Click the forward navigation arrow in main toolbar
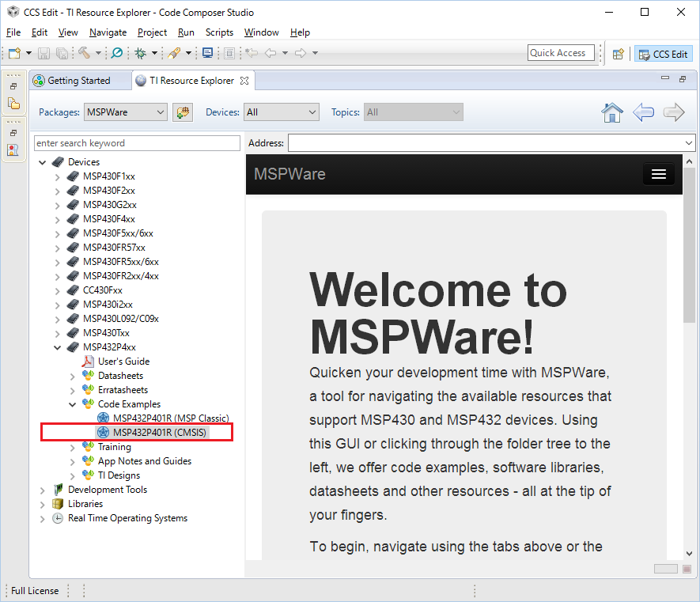 pyautogui.click(x=301, y=53)
